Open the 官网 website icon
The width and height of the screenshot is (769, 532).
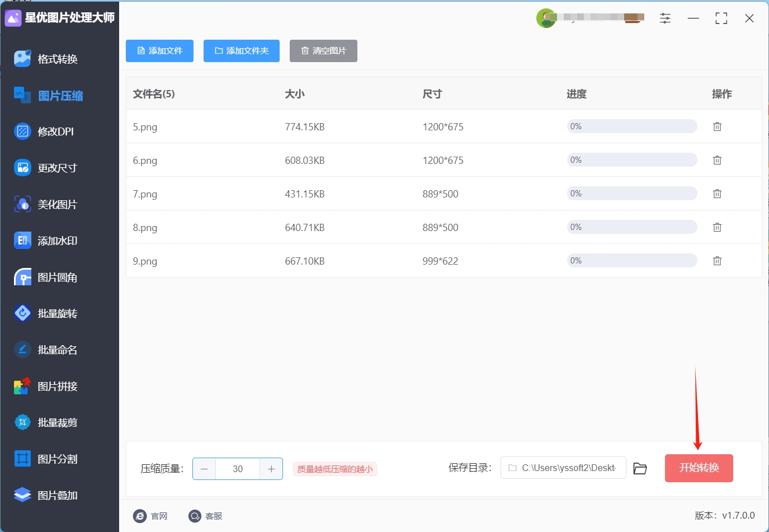140,516
